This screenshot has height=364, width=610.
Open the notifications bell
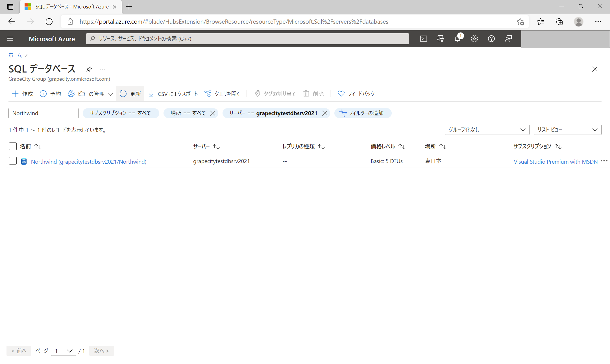pyautogui.click(x=457, y=39)
